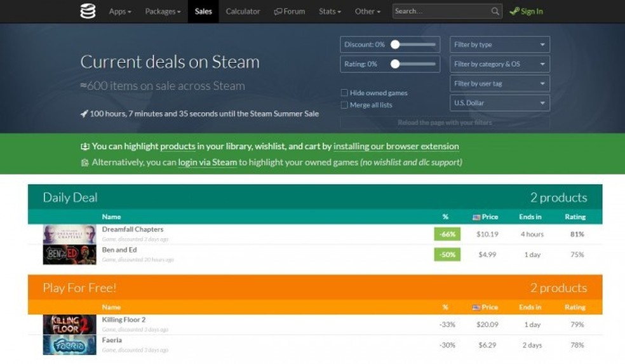Open Dreamfall Chapters title link

133,229
